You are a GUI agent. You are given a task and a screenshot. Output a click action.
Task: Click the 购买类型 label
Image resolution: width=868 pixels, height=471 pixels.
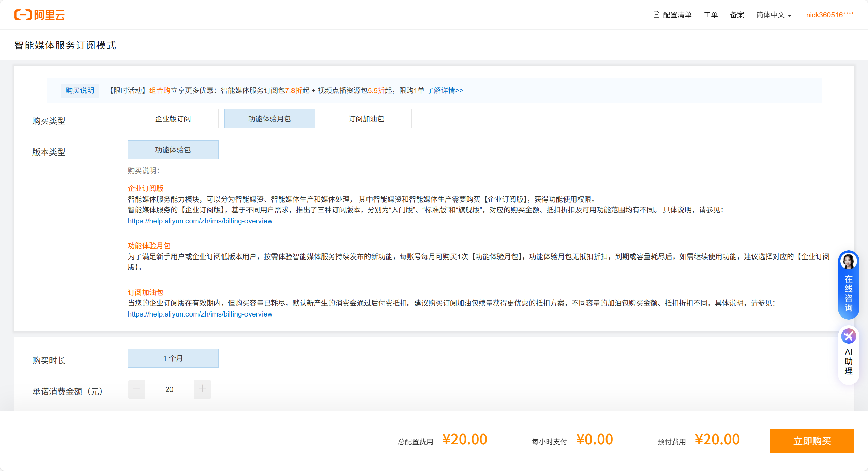pos(49,121)
